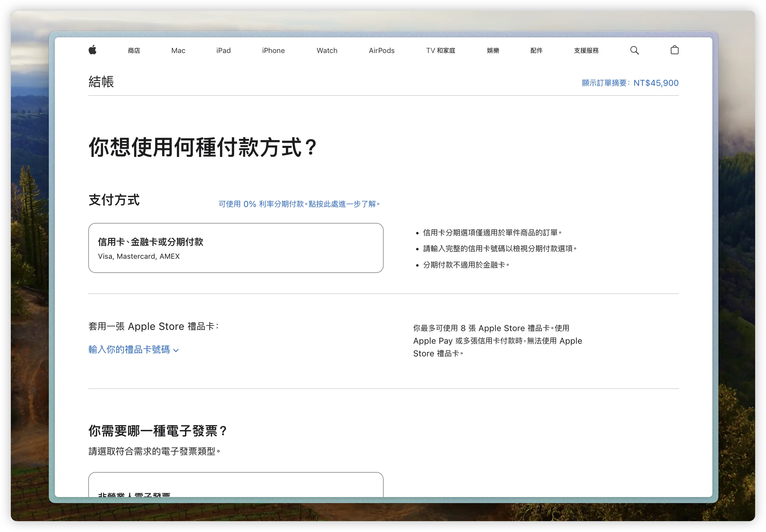The image size is (766, 532).
Task: Open the Watch nav item
Action: point(327,50)
